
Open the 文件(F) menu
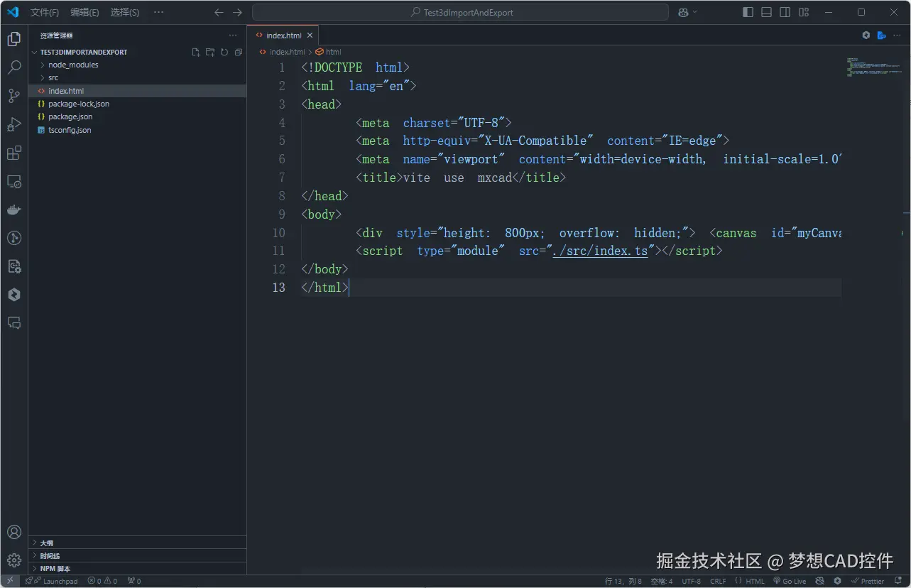coord(45,12)
